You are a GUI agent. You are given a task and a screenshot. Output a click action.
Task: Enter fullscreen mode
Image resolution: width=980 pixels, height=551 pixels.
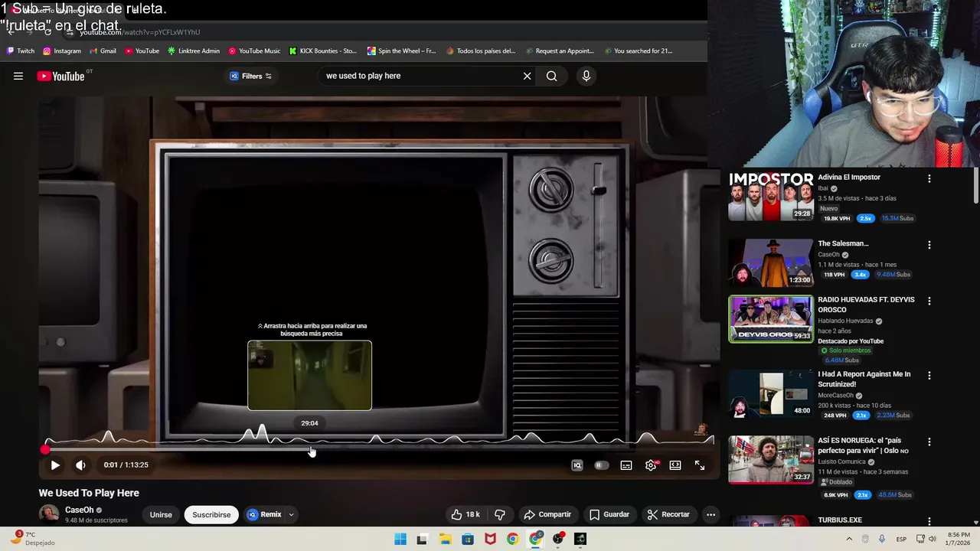[700, 465]
